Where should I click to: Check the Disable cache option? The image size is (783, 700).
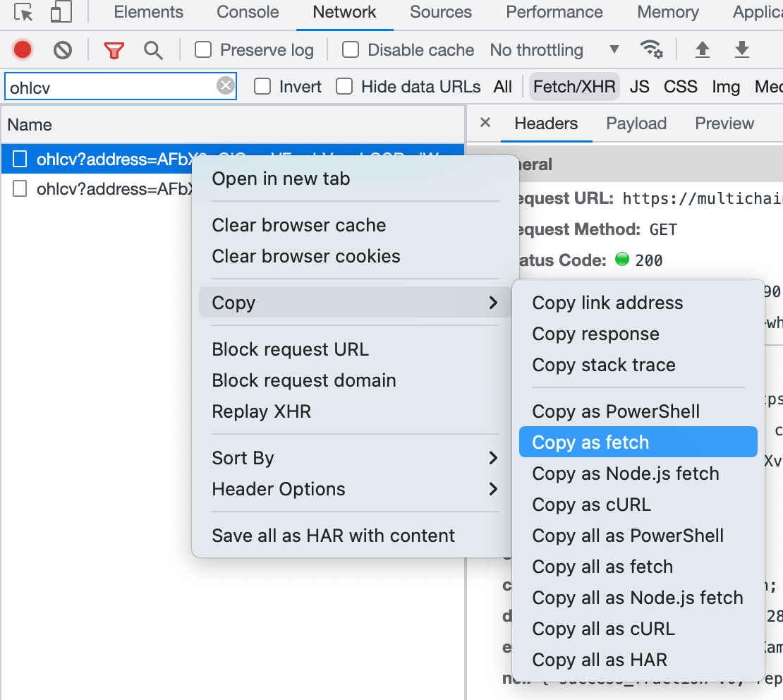pyautogui.click(x=351, y=50)
